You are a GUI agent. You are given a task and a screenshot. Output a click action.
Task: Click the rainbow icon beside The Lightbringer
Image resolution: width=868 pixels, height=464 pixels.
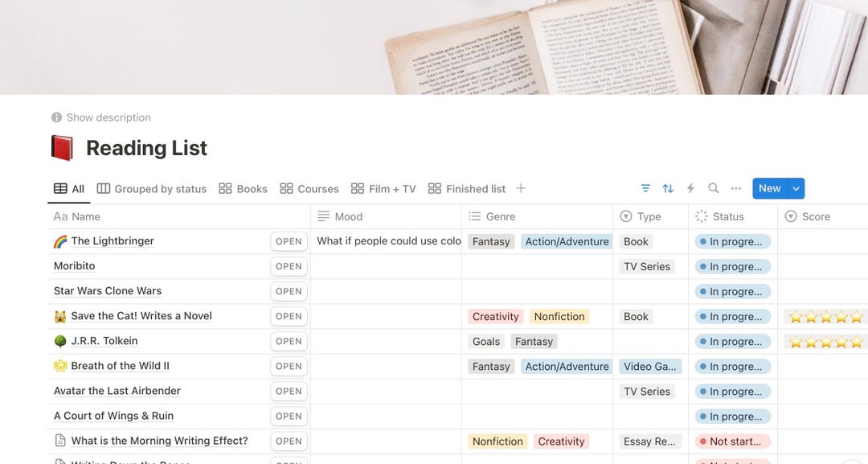pyautogui.click(x=58, y=240)
